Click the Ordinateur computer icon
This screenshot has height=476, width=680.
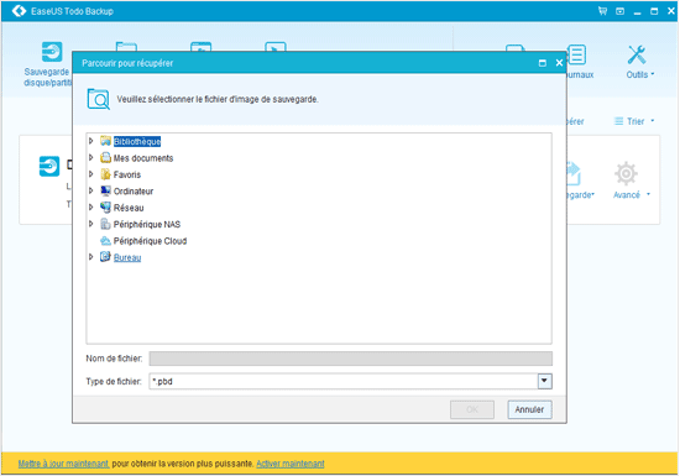coord(105,191)
